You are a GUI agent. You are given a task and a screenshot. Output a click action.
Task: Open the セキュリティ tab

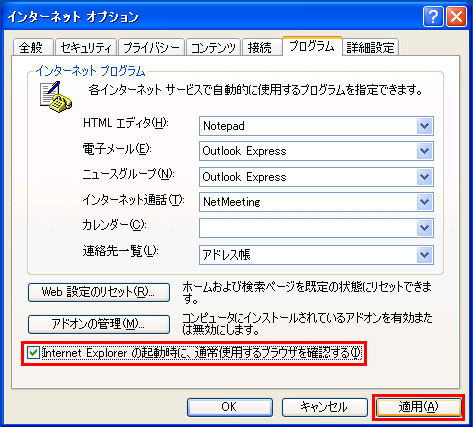[86, 47]
